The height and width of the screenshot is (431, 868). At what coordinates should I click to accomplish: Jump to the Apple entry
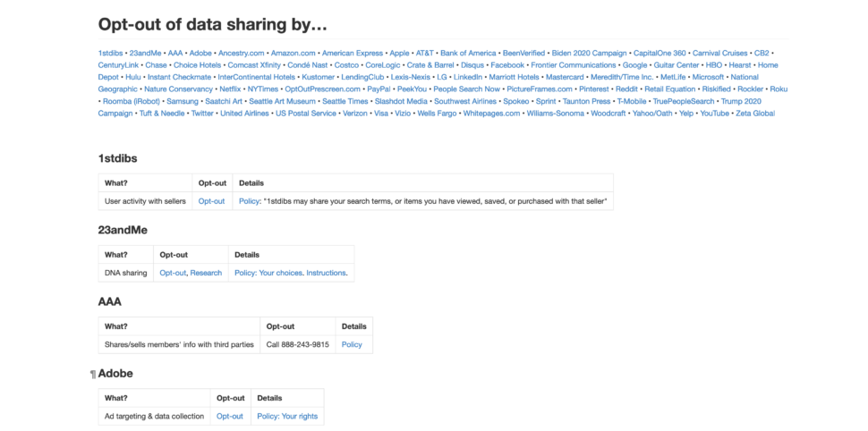pos(399,53)
